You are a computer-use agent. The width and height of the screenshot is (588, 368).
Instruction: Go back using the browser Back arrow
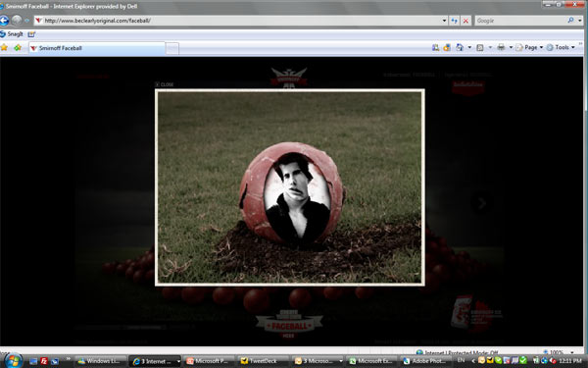point(4,21)
